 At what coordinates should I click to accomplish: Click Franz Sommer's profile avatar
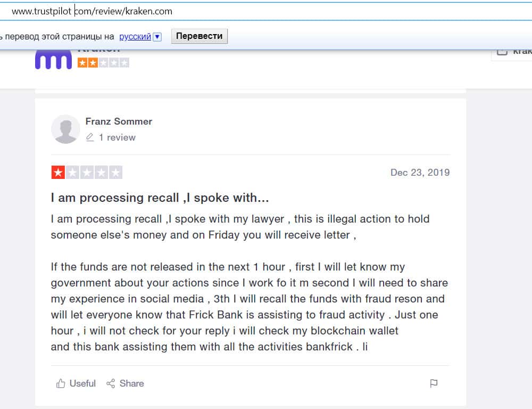65,129
